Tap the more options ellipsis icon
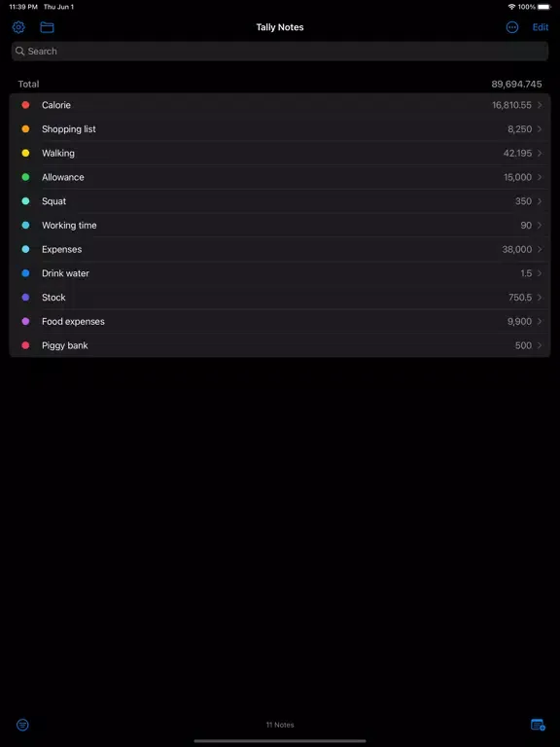 [x=512, y=27]
